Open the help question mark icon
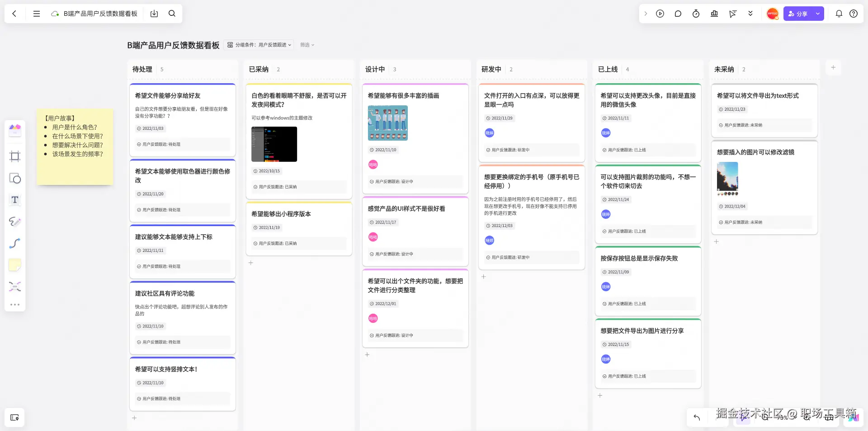Image resolution: width=868 pixels, height=431 pixels. tap(854, 14)
